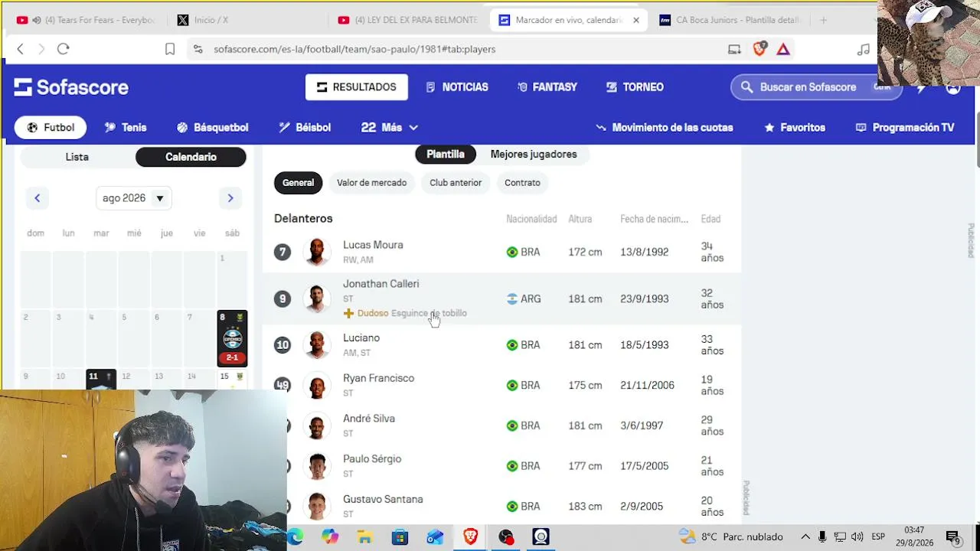980x551 pixels.
Task: Click the browser address bar URL
Action: 354,49
